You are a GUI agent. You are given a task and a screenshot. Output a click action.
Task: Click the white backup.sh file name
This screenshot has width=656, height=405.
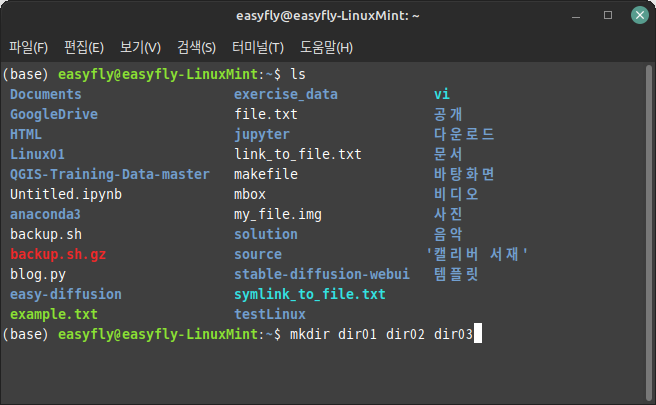[46, 234]
